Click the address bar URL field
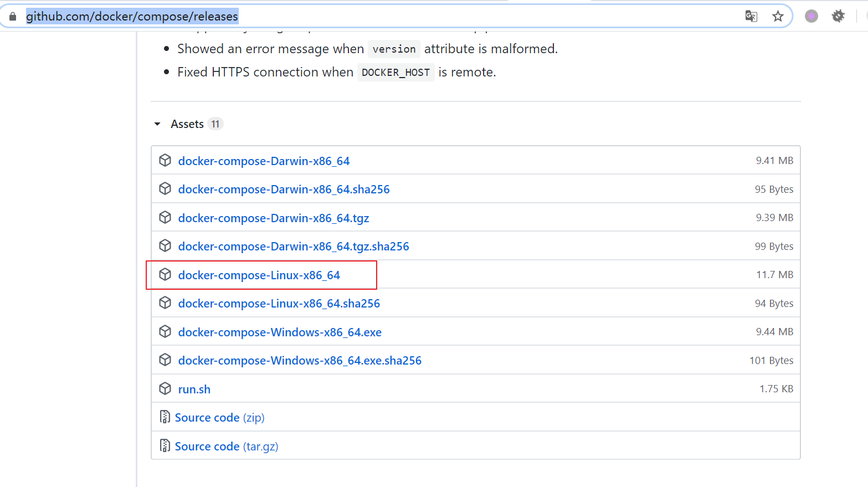Viewport: 868px width, 487px height. [332, 17]
